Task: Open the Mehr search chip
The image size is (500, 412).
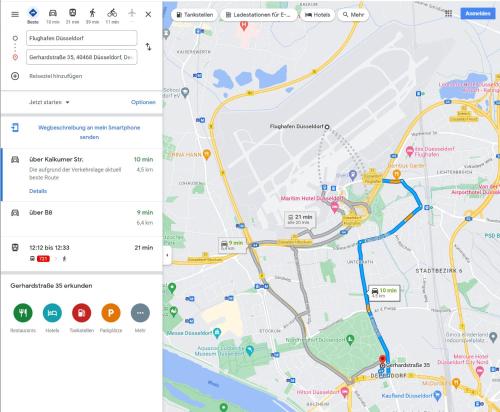Action: (x=353, y=15)
